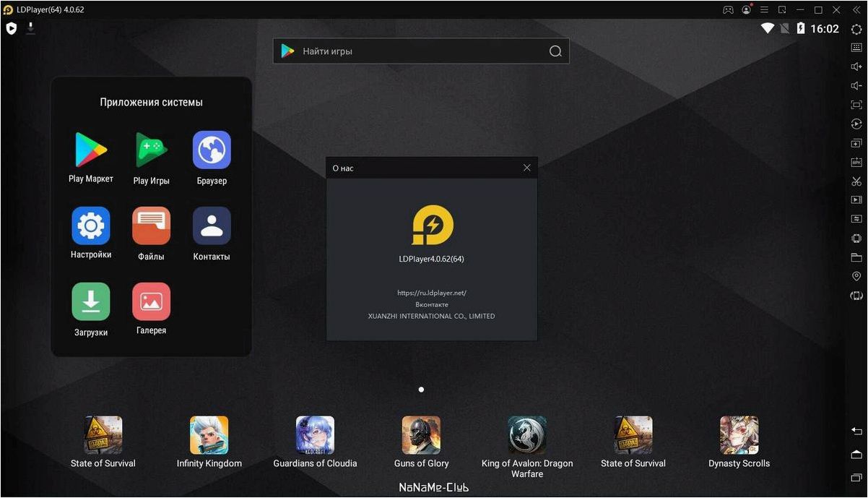Viewport: 868px width, 498px height.
Task: Click the 16:02 clock
Action: 825,29
